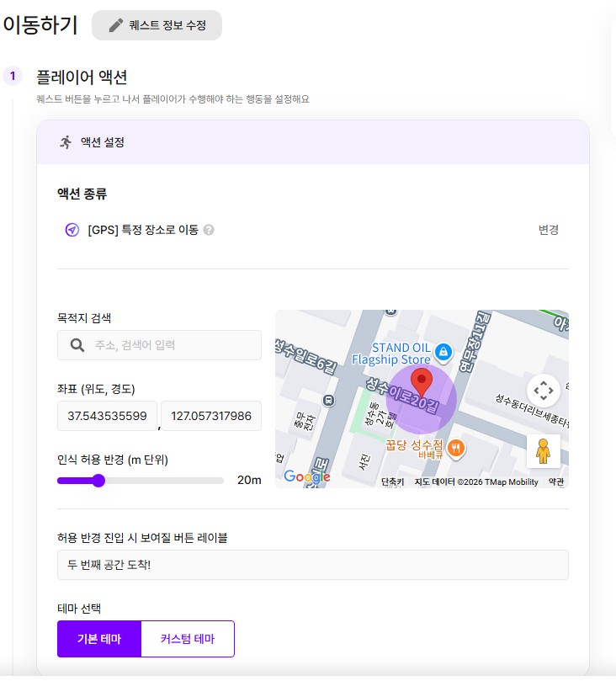
Task: Open the help question mark icon after GPS action
Action: click(x=209, y=230)
